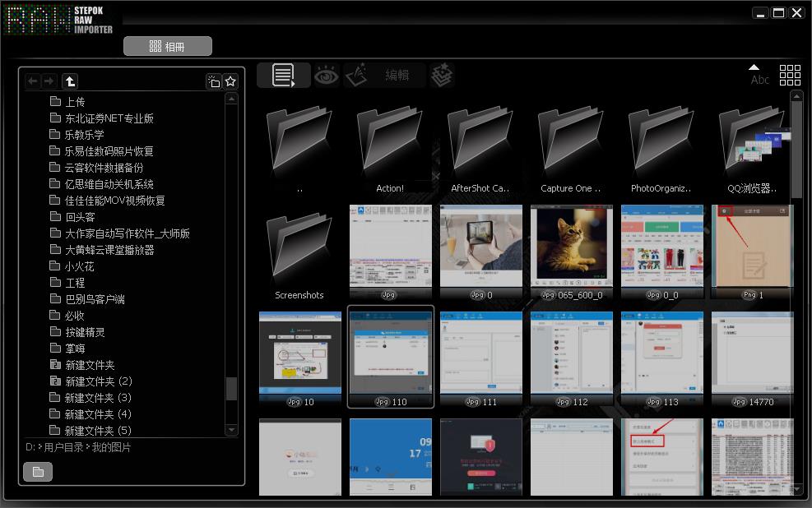Click the up-one-level folder arrow
The image size is (812, 508).
pyautogui.click(x=71, y=81)
